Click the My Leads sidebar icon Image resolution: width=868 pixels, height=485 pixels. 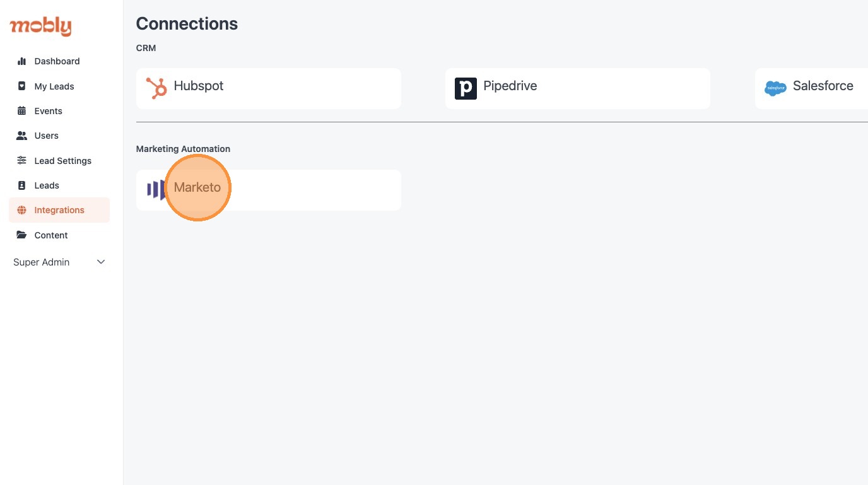pyautogui.click(x=22, y=86)
